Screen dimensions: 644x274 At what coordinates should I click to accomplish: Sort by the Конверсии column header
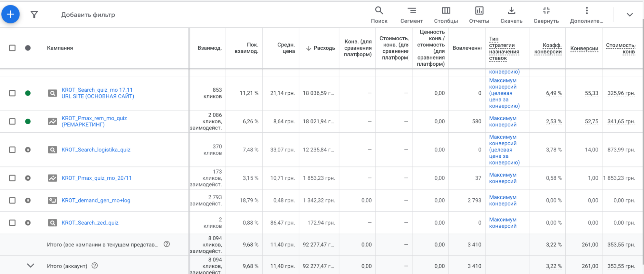coord(584,48)
